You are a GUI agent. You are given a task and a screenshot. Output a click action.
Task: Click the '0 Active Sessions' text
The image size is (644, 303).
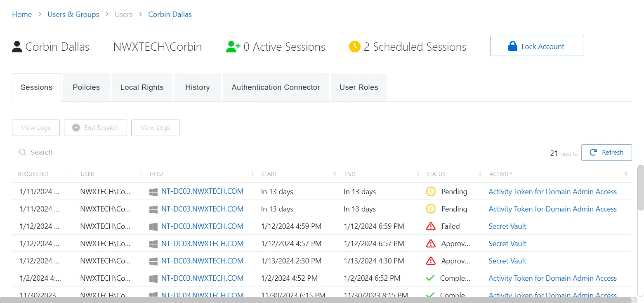(x=284, y=47)
